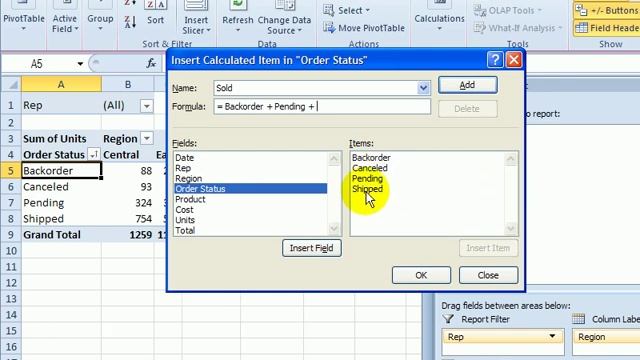
Task: Click the OLAP Tools button
Action: [508, 10]
